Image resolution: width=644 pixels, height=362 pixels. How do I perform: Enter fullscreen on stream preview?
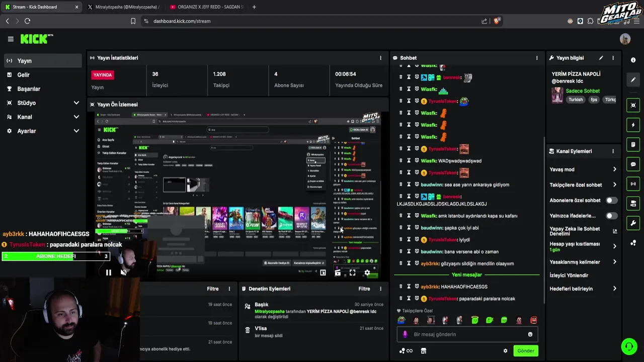pyautogui.click(x=352, y=273)
